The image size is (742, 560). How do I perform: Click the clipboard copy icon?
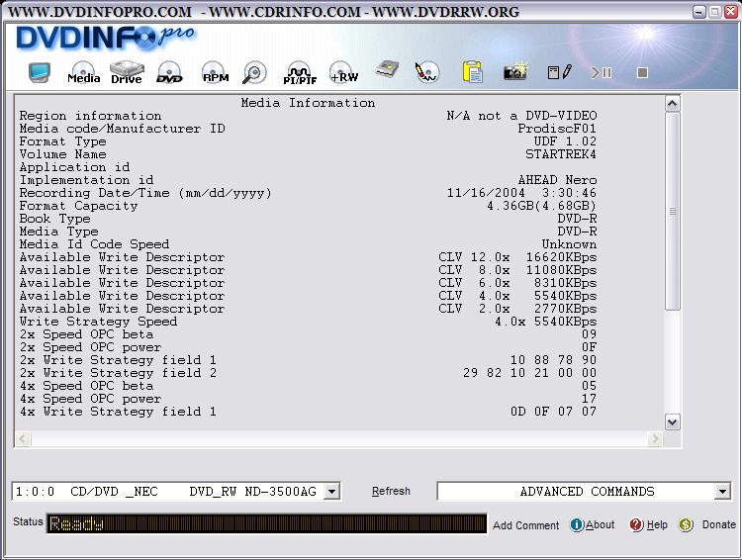click(472, 72)
